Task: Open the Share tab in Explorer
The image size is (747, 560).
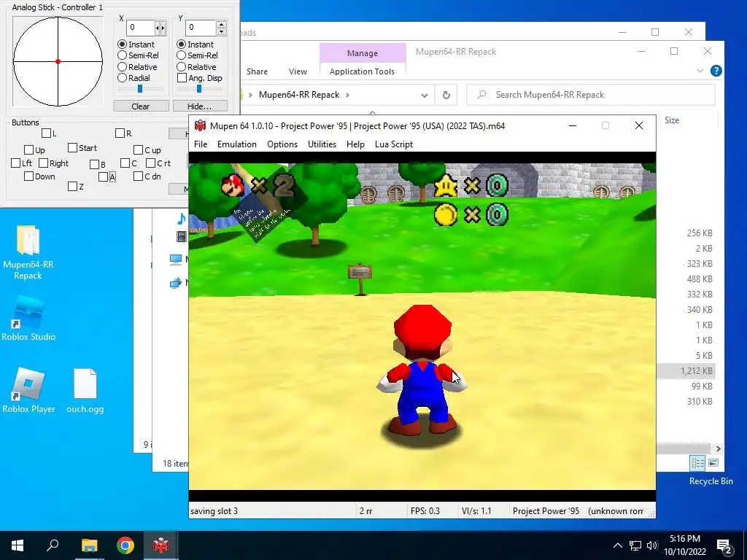Action: pyautogui.click(x=257, y=71)
